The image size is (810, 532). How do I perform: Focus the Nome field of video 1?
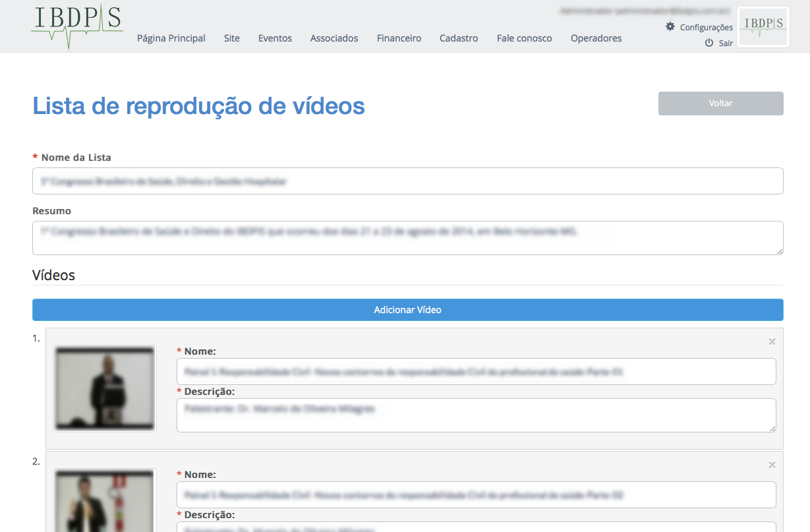click(x=477, y=372)
